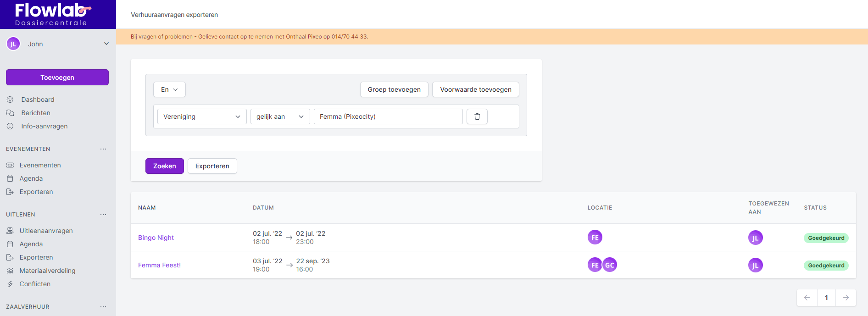This screenshot has height=316, width=868.
Task: Navigate to Materiaalverdeling in the sidebar
Action: click(47, 271)
